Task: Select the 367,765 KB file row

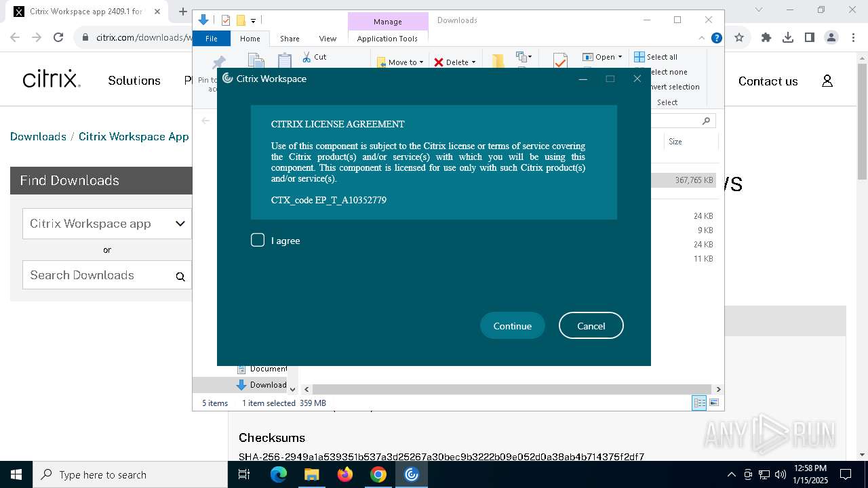Action: click(x=684, y=180)
